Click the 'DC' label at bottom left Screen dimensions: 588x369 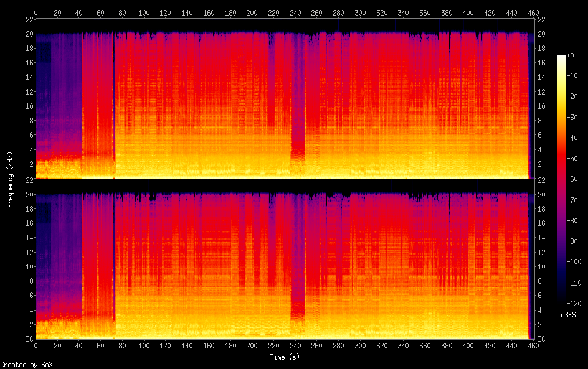coord(28,339)
